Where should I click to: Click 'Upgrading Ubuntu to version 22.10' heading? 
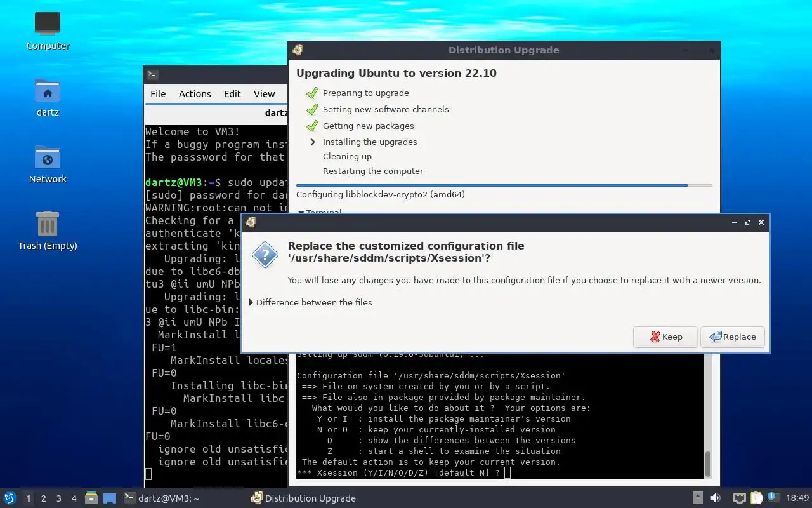click(x=396, y=73)
